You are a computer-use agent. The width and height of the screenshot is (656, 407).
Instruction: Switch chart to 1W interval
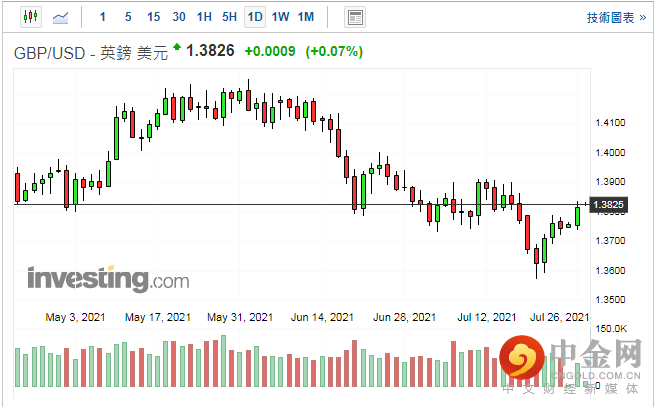[280, 17]
